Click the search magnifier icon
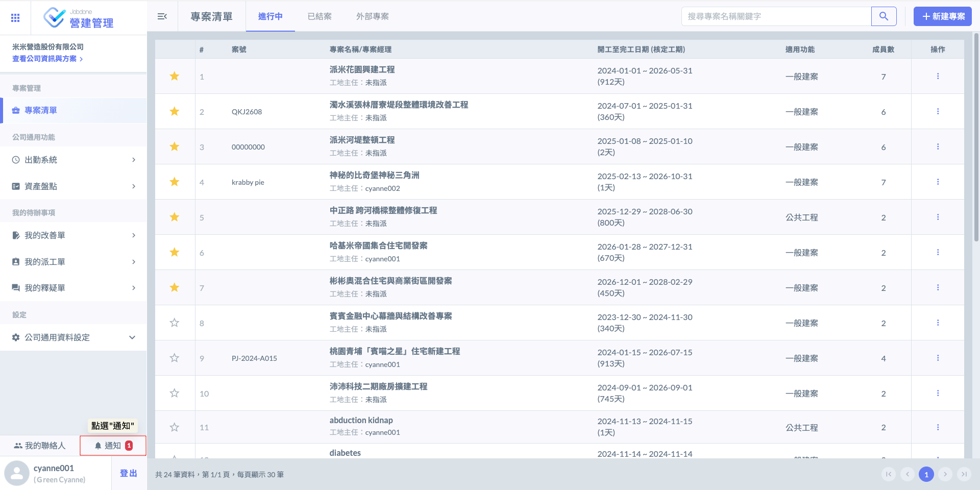Viewport: 980px width, 490px height. [x=884, y=16]
